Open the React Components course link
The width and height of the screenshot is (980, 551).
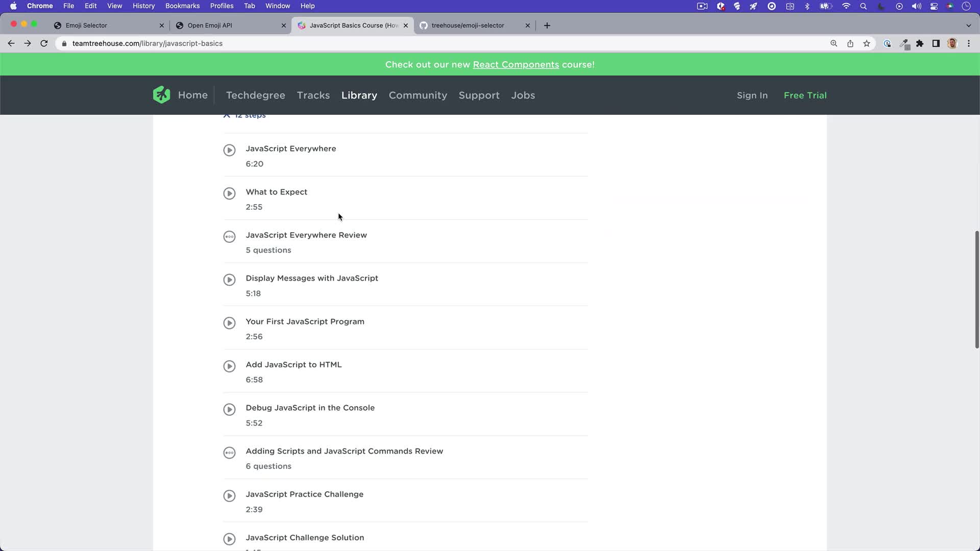tap(516, 64)
